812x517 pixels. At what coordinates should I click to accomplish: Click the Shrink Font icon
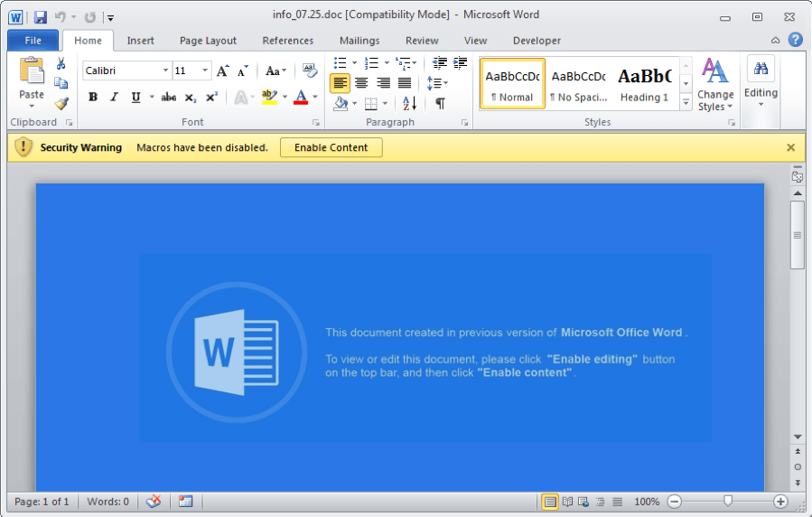[x=242, y=70]
